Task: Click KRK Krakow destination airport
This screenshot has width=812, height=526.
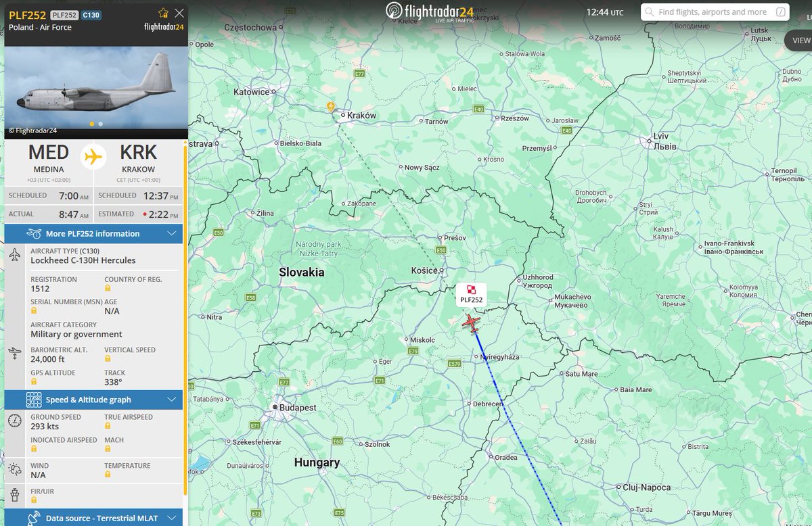Action: pyautogui.click(x=138, y=158)
